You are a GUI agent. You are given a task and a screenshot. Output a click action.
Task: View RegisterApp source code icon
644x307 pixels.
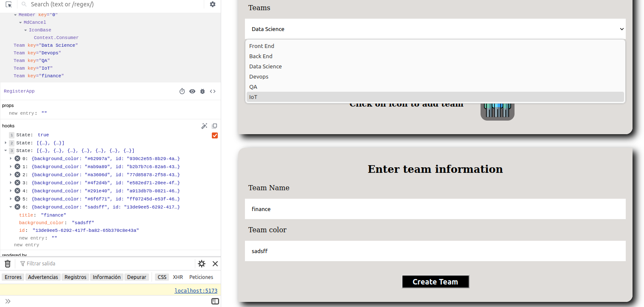point(213,91)
